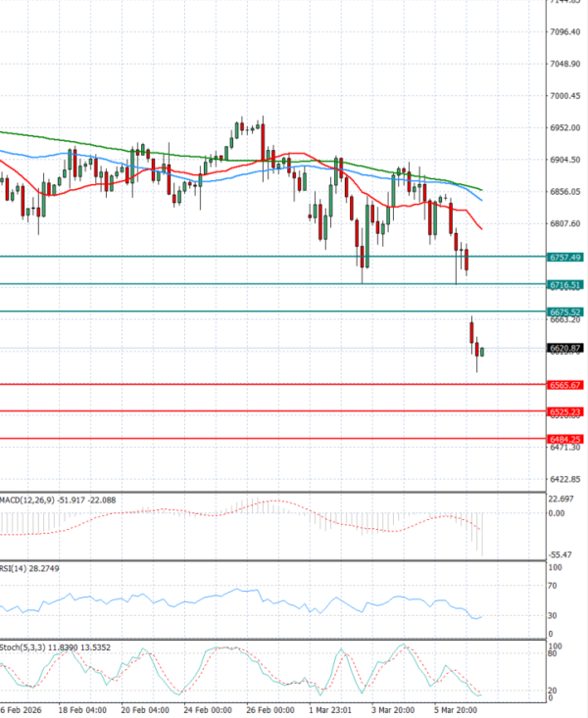Click the RSI(14) indicator title
588x718 pixels.
click(14, 569)
